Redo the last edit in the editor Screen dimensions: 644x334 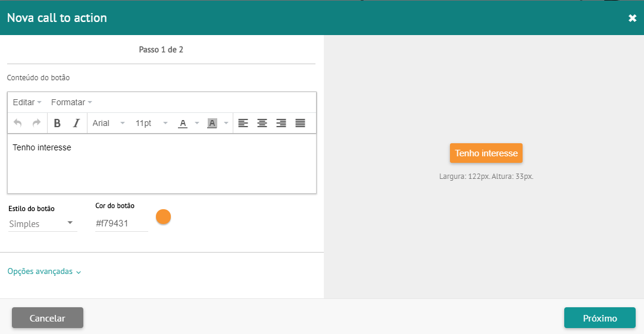36,122
